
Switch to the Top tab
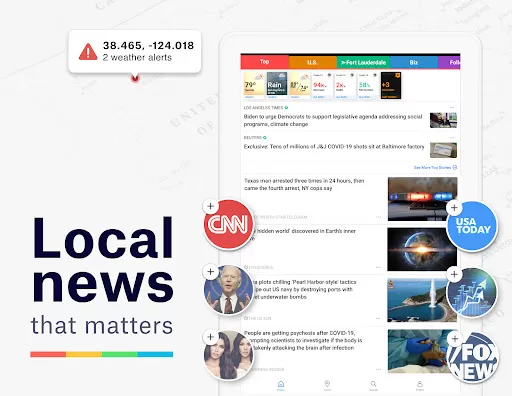tap(265, 62)
